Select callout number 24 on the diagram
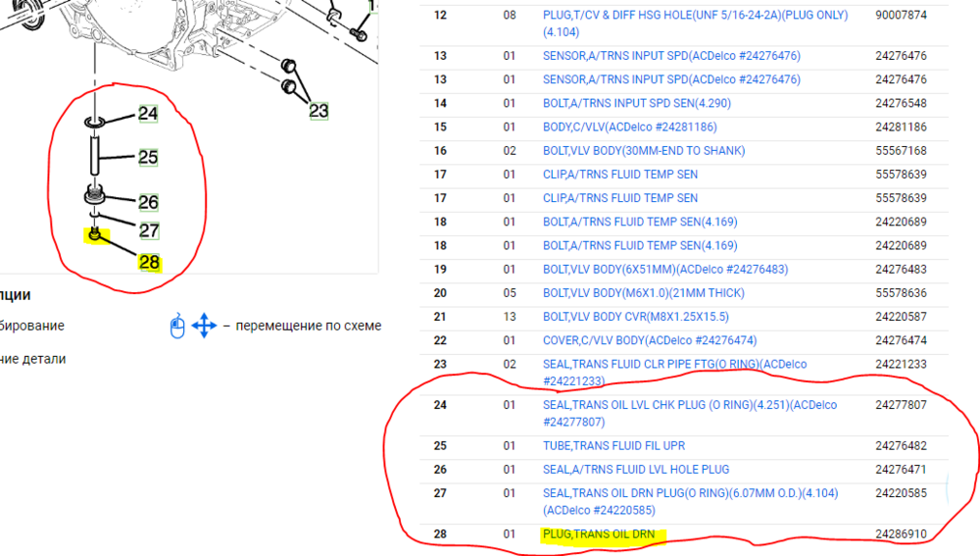 pos(148,114)
